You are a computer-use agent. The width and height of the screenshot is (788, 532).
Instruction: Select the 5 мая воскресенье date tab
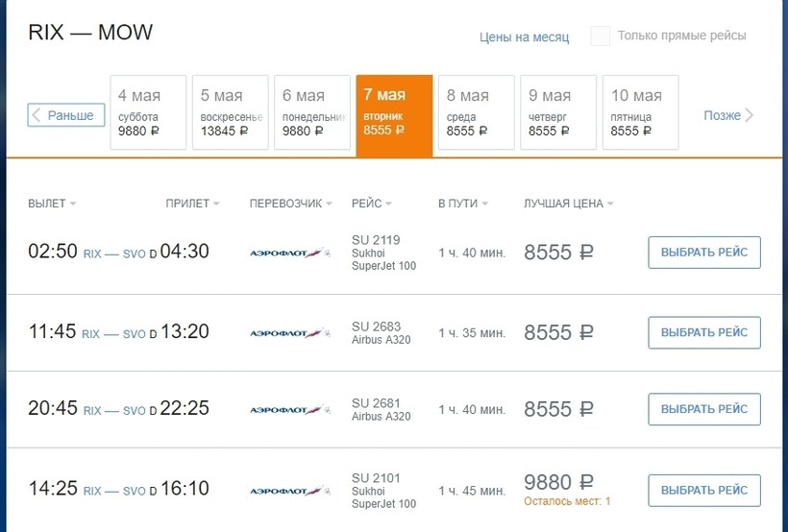[x=231, y=112]
